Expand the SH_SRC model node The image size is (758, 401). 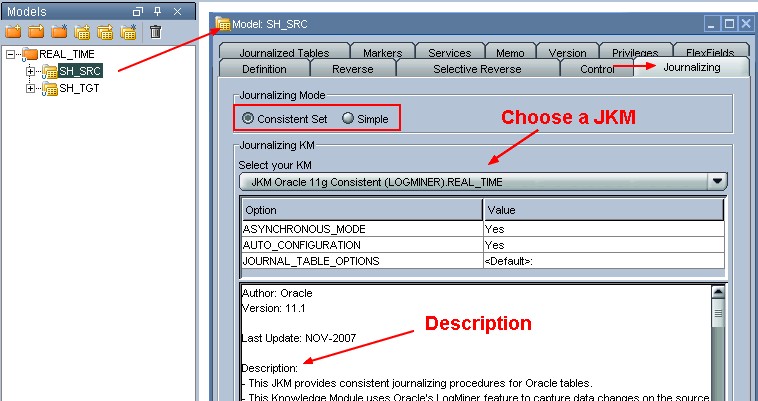pyautogui.click(x=30, y=71)
